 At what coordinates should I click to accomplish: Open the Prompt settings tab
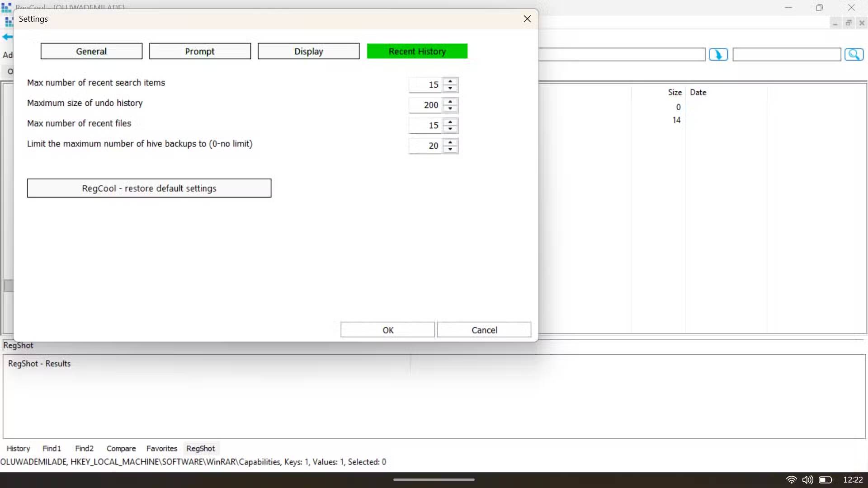(200, 51)
